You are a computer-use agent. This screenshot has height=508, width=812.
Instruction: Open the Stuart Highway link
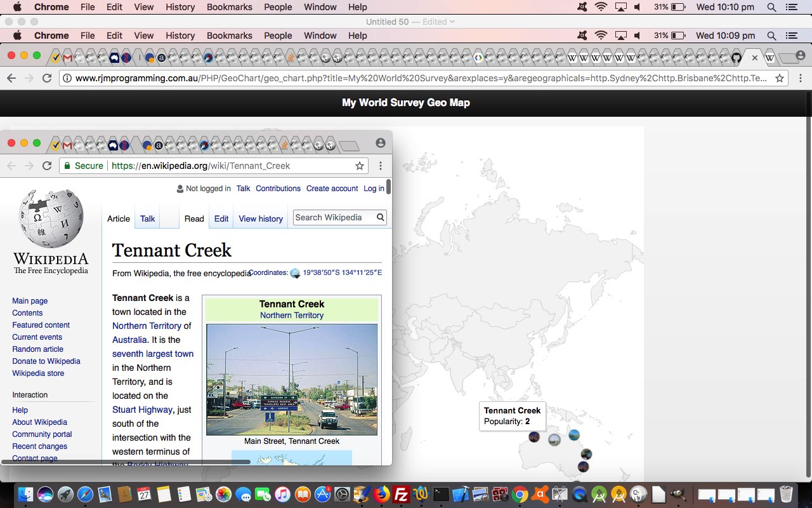[x=142, y=410]
